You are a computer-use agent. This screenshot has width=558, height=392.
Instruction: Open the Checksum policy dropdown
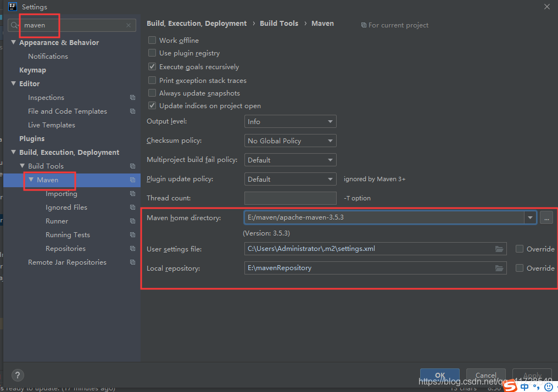click(x=290, y=141)
